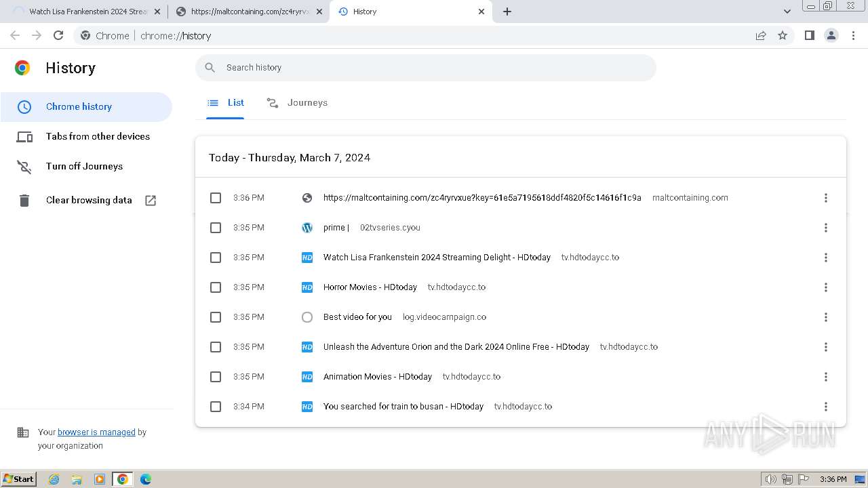Select checkbox for Lisa Frankenstein entry

[x=216, y=258]
